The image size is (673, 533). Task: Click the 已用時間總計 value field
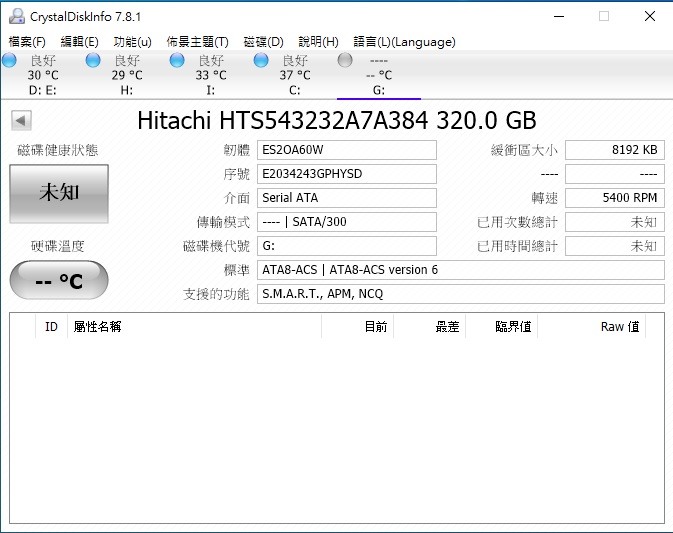click(615, 246)
